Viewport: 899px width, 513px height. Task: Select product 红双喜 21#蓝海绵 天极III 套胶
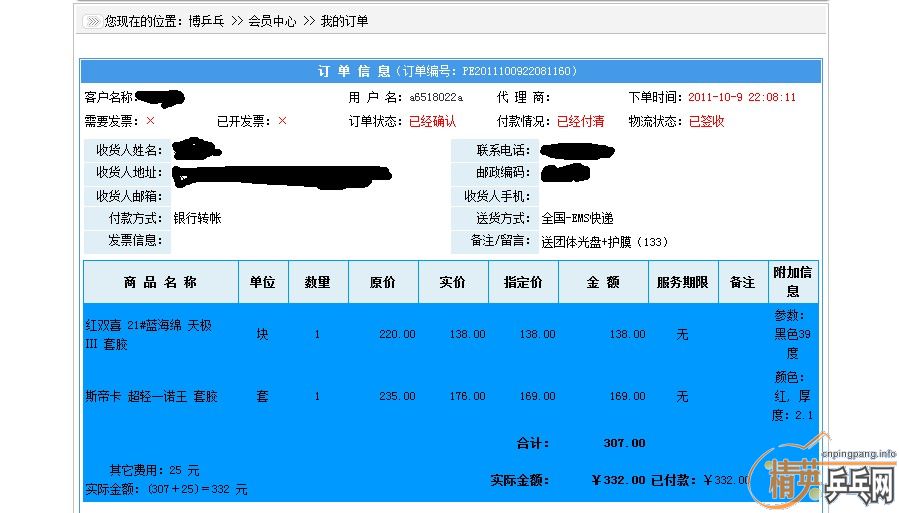tap(148, 335)
